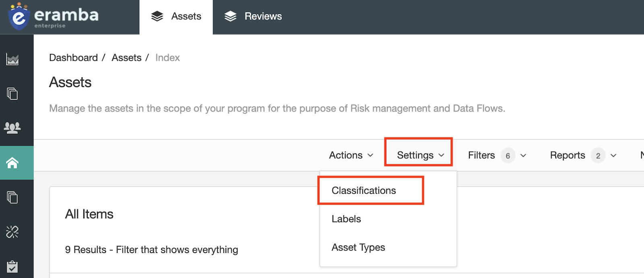The width and height of the screenshot is (644, 278).
Task: Open the broken-link sidebar icon
Action: (12, 232)
